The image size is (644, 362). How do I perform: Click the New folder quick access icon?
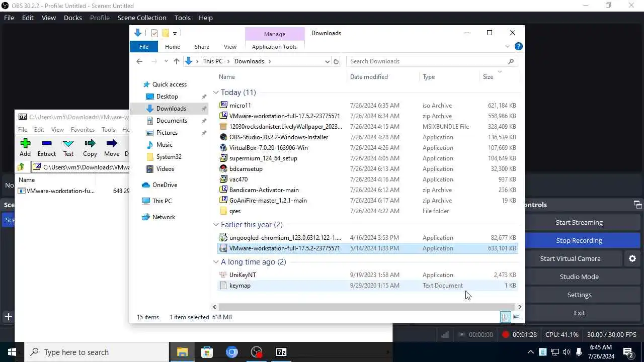coord(166,33)
